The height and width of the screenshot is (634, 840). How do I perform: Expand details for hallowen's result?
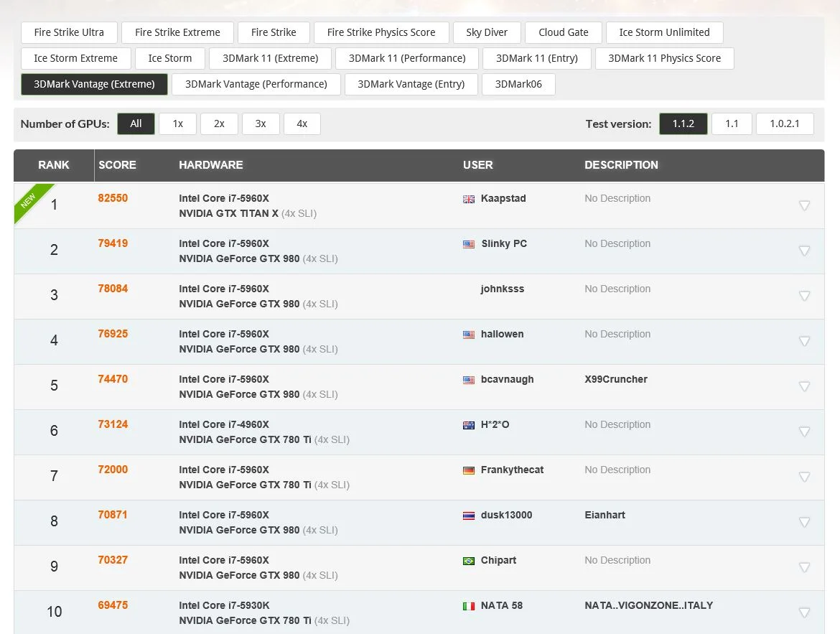tap(804, 341)
